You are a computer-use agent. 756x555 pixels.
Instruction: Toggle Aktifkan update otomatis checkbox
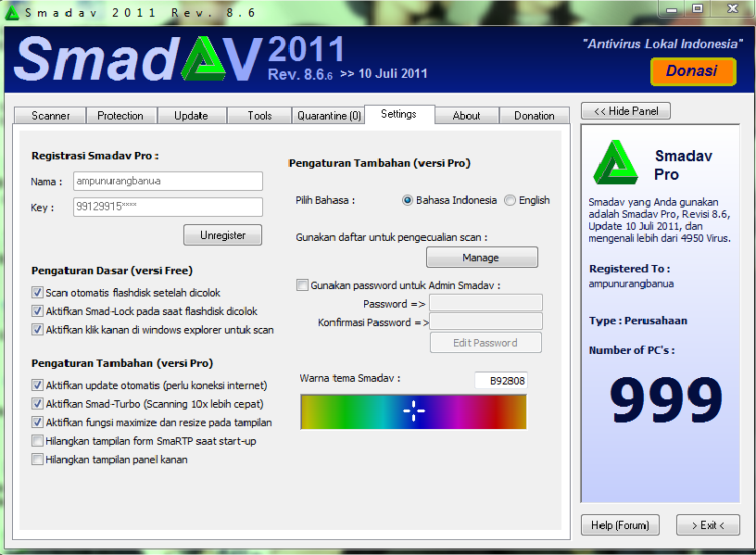37,385
